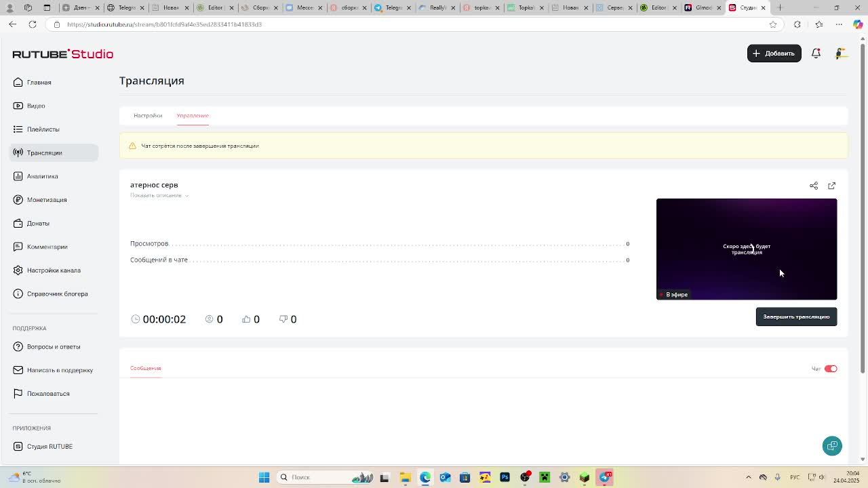
Task: Open a new browser tab
Action: [780, 7]
